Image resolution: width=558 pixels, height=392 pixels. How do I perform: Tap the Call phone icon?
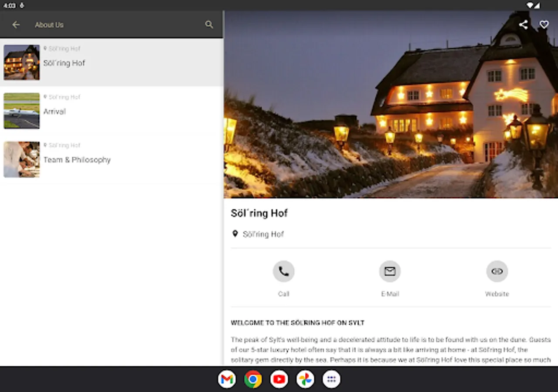284,271
